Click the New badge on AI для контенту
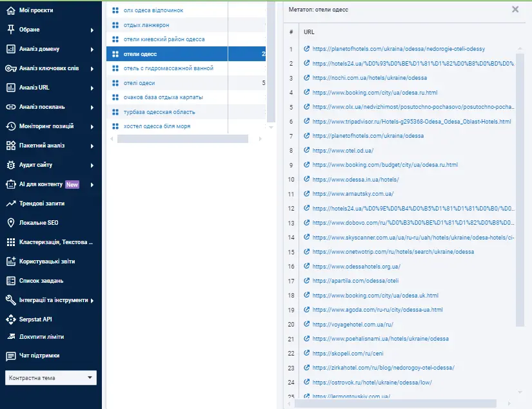532x409 pixels. click(72, 185)
